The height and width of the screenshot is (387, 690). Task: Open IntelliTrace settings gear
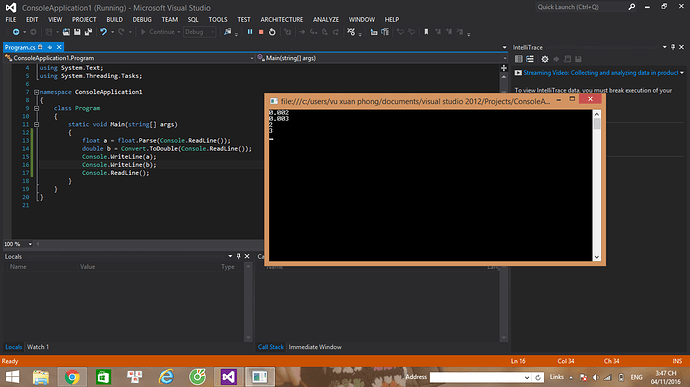545,59
